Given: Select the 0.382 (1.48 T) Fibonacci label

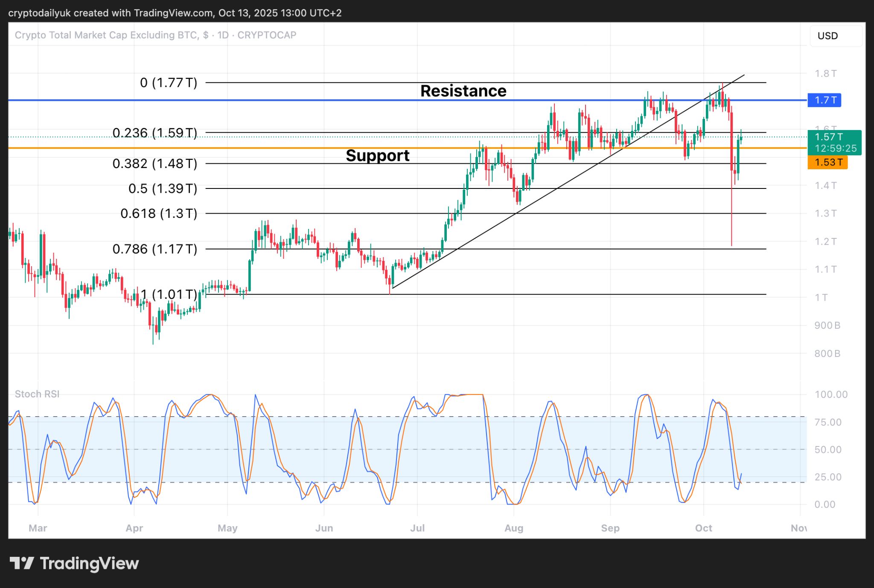Looking at the screenshot, I should pyautogui.click(x=154, y=163).
